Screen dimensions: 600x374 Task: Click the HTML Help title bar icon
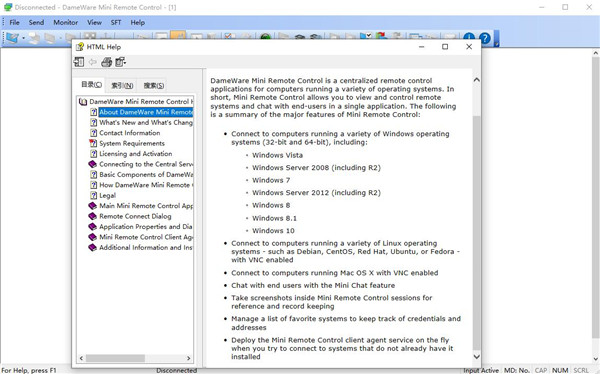click(80, 47)
